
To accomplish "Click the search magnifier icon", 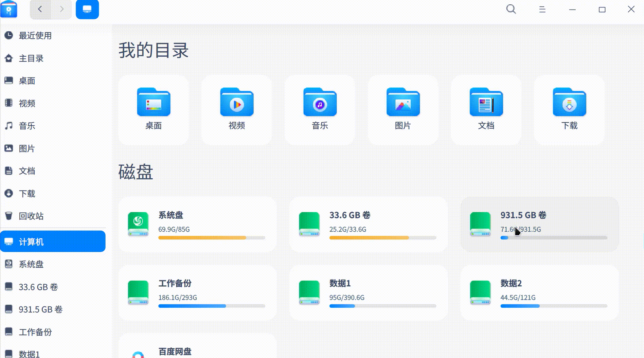I will [x=511, y=10].
